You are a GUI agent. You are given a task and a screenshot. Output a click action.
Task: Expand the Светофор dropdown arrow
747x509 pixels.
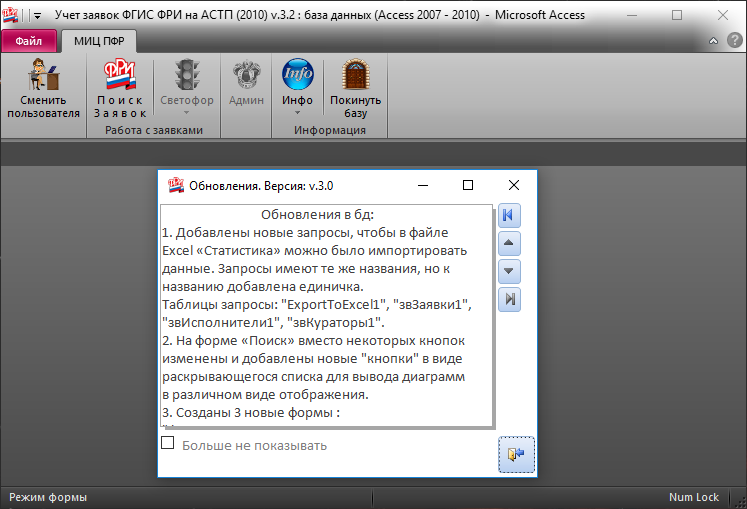(x=186, y=113)
